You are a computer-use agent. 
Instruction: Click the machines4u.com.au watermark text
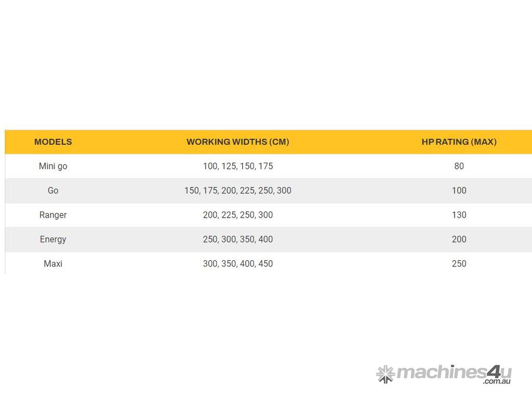(454, 374)
